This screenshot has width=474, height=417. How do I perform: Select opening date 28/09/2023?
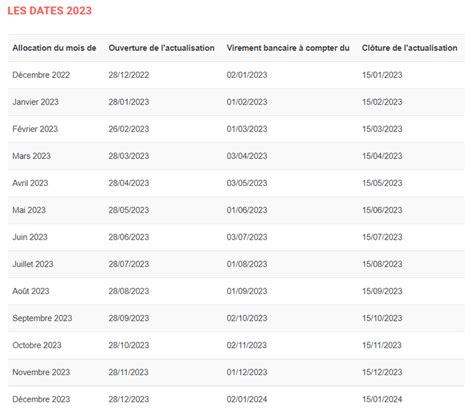point(129,318)
